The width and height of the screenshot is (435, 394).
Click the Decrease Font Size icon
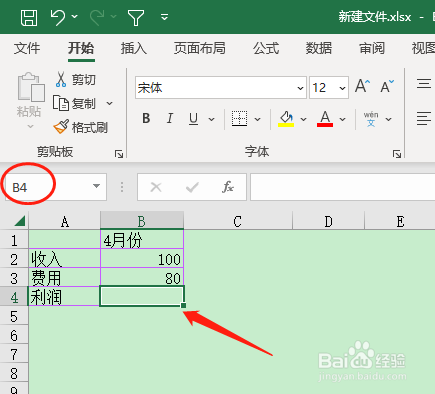(387, 86)
